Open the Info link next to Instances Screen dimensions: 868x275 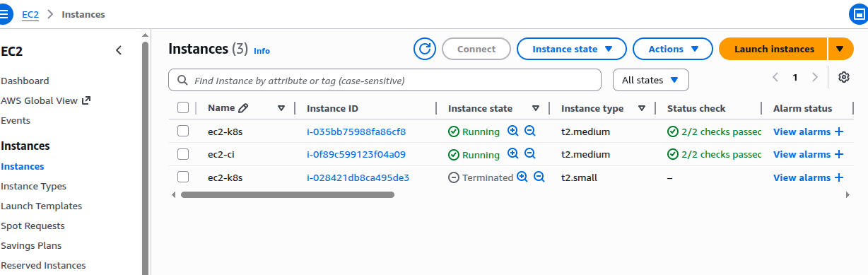tap(262, 51)
